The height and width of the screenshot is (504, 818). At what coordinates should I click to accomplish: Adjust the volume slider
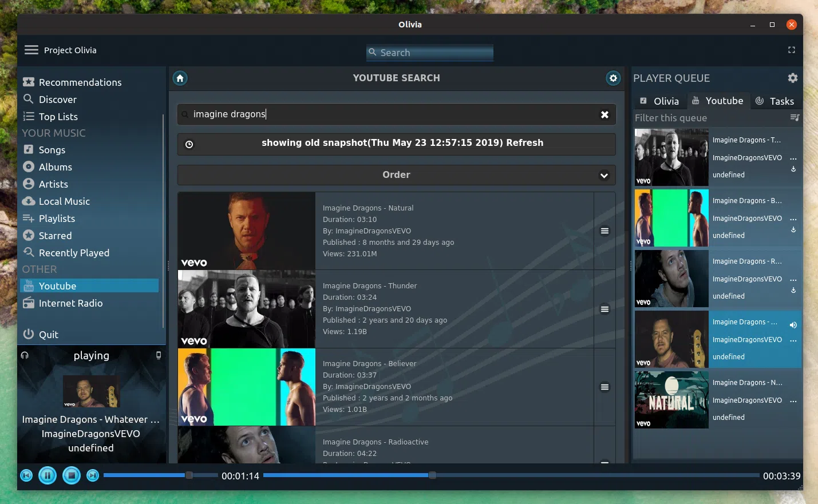(161, 475)
